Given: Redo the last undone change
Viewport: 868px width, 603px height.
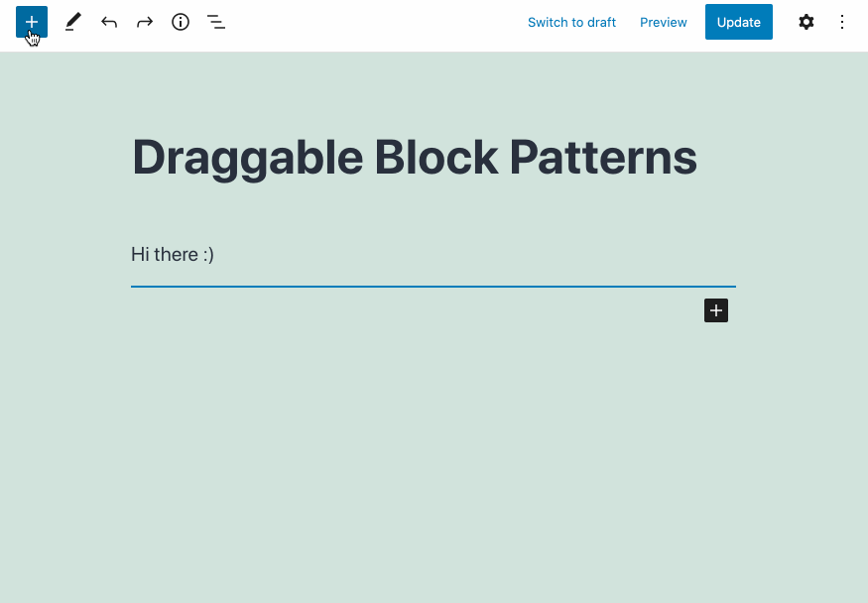Looking at the screenshot, I should tap(145, 22).
